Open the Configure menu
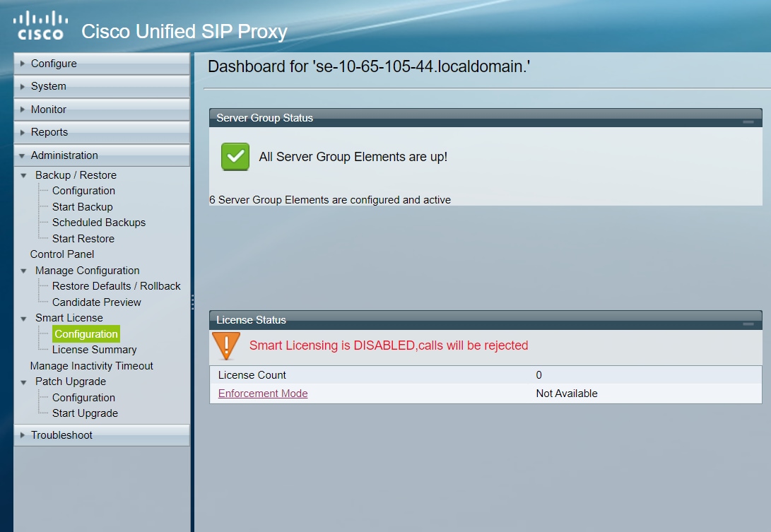 [x=102, y=64]
